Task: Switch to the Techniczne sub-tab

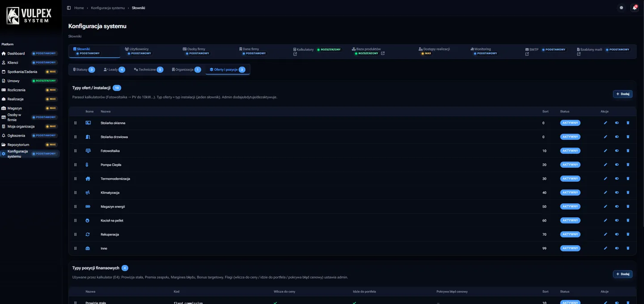Action: (148, 69)
